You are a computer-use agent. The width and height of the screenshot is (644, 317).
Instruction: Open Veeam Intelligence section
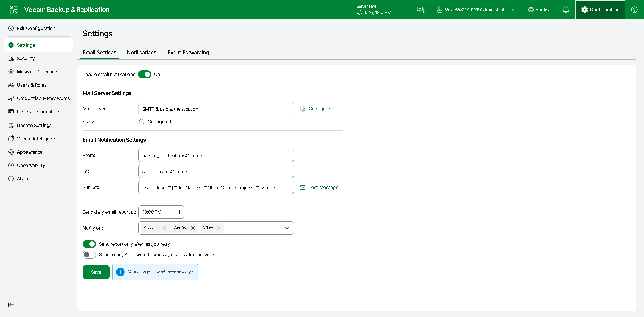click(x=39, y=139)
